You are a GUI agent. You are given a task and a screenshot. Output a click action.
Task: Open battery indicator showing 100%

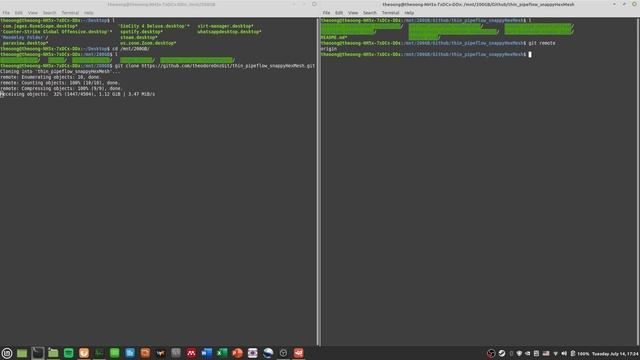580,353
